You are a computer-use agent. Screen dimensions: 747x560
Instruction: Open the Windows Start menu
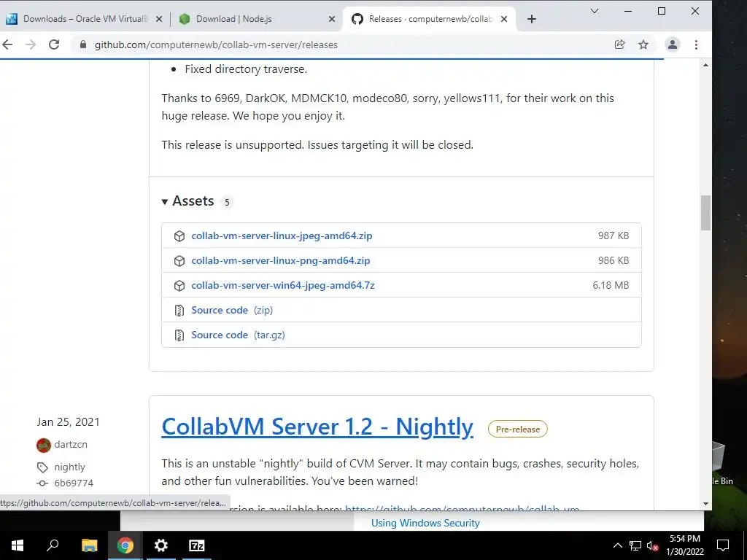click(x=18, y=545)
